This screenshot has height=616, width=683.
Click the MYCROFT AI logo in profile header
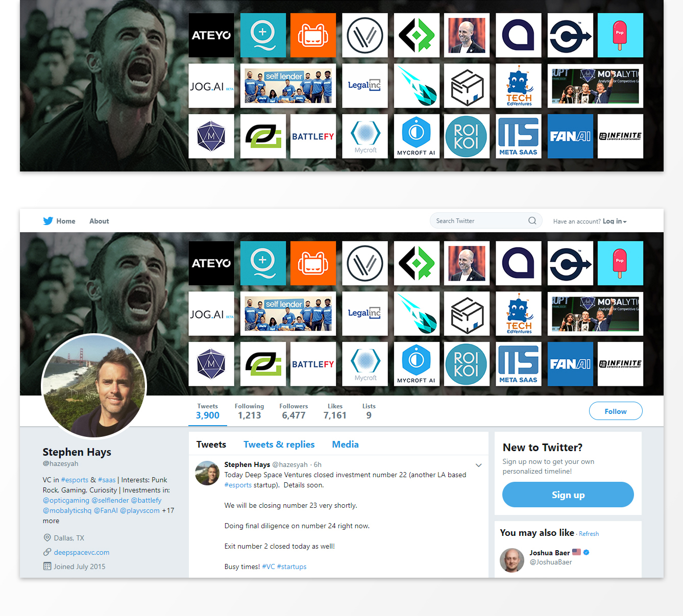(x=417, y=364)
